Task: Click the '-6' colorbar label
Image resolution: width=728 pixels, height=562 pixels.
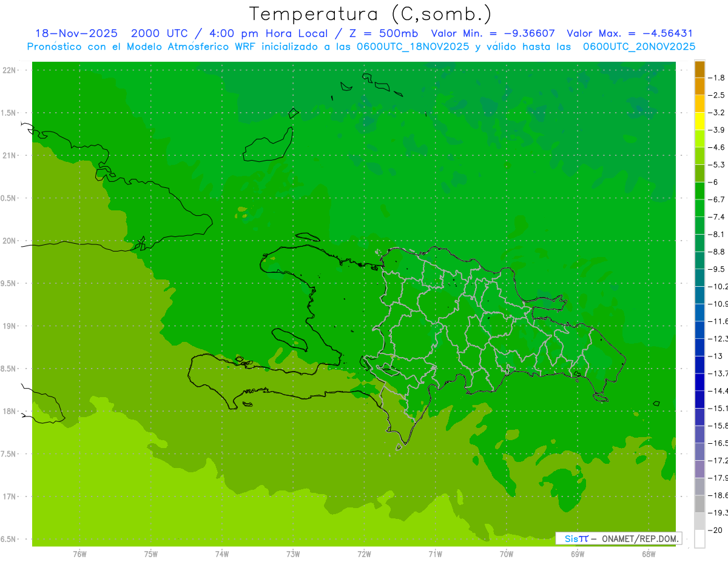Action: [x=714, y=182]
